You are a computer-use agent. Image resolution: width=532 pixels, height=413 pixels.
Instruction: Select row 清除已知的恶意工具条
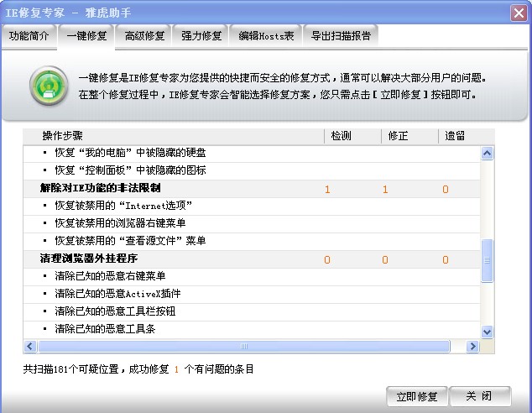pos(252,330)
